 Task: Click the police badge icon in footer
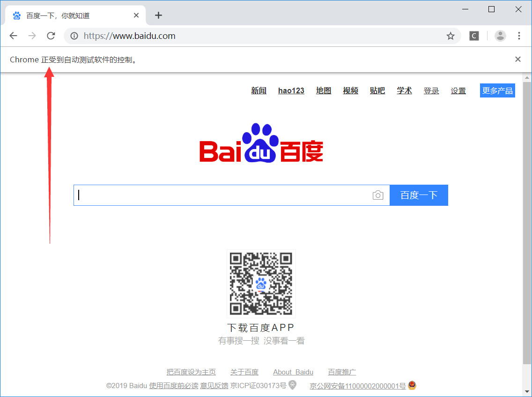click(412, 385)
